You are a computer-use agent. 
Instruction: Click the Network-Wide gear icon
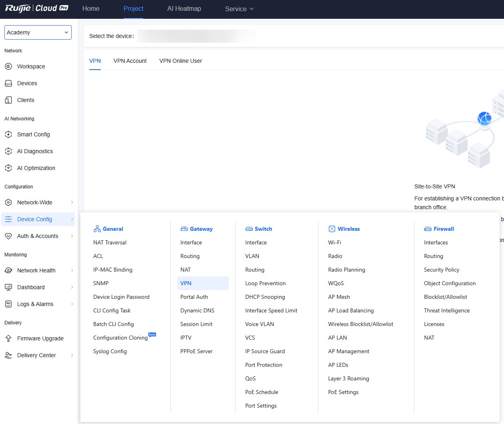pos(8,202)
